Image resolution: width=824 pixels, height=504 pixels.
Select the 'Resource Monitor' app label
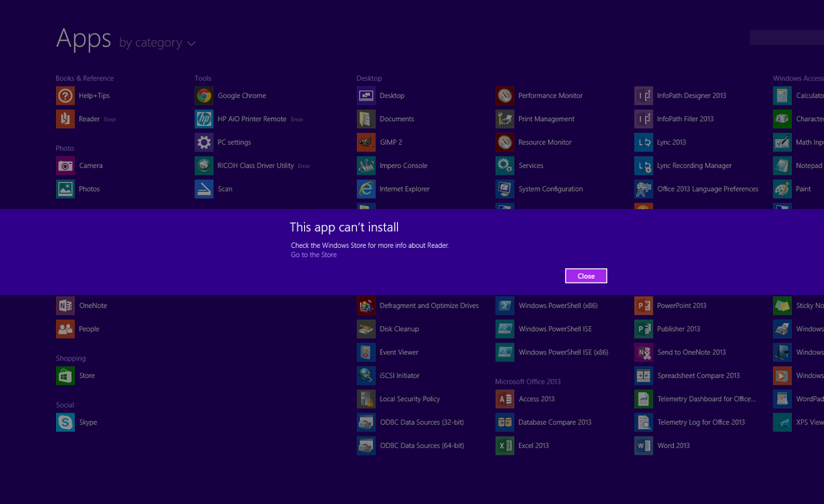coord(545,142)
